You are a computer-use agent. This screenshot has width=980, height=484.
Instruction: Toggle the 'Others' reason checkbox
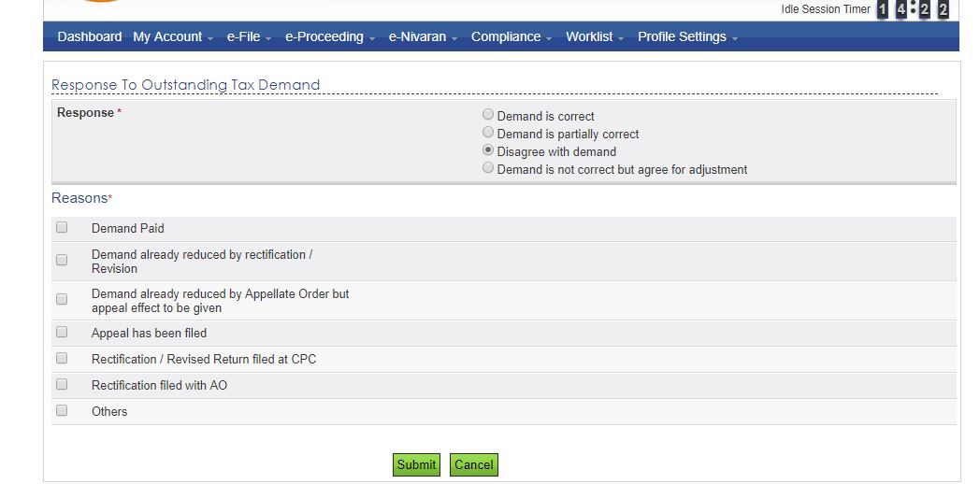pos(62,410)
